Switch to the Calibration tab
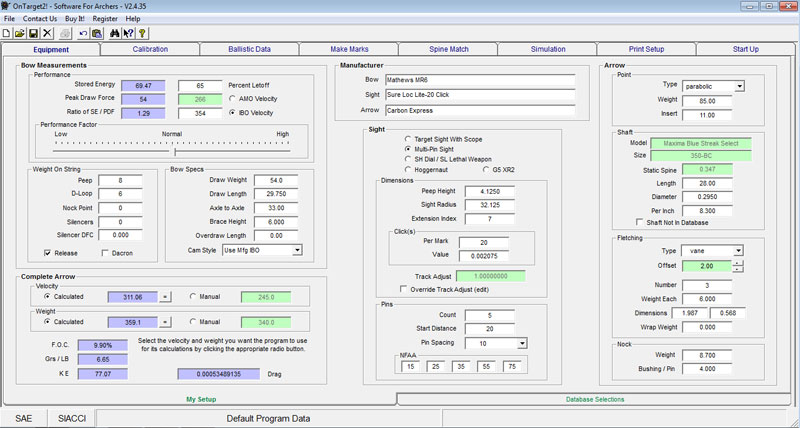The width and height of the screenshot is (800, 428). point(150,49)
